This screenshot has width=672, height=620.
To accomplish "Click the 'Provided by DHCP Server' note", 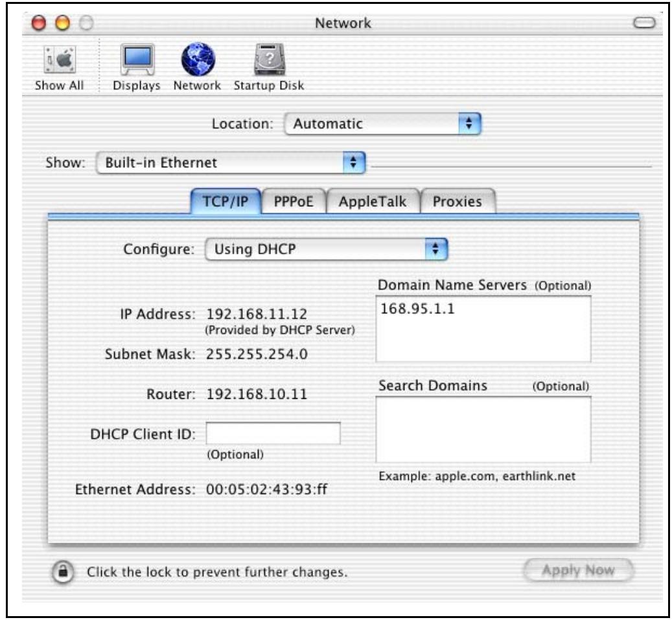I will [x=280, y=330].
